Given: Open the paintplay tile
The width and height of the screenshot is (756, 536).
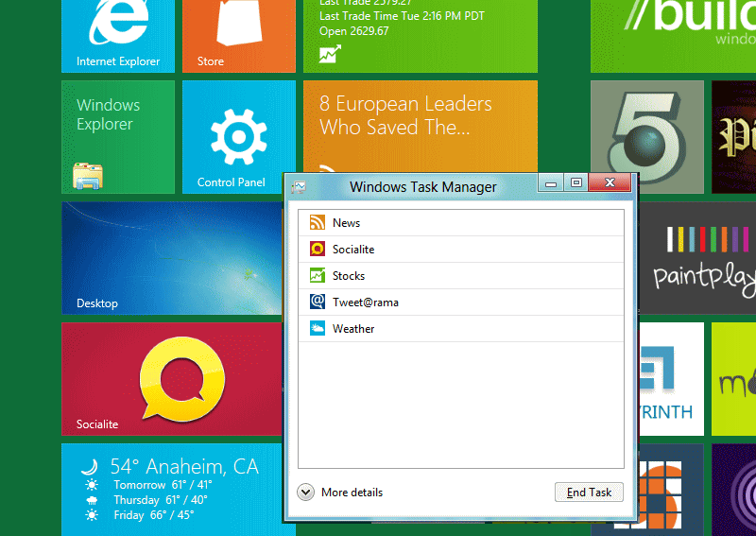Looking at the screenshot, I should [x=697, y=258].
